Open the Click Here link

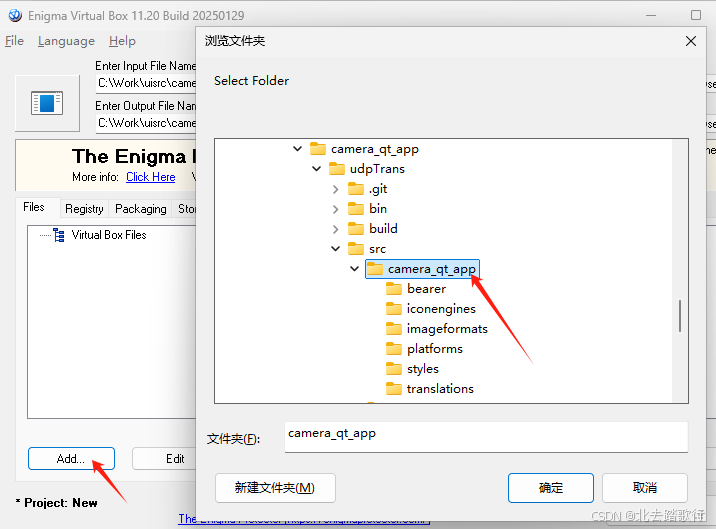point(151,177)
